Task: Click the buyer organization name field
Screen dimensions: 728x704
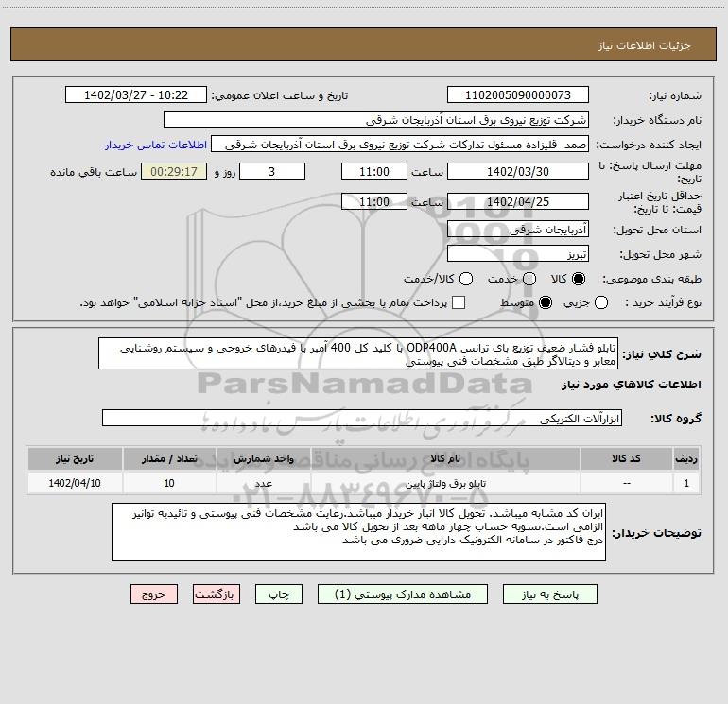Action: [x=376, y=120]
